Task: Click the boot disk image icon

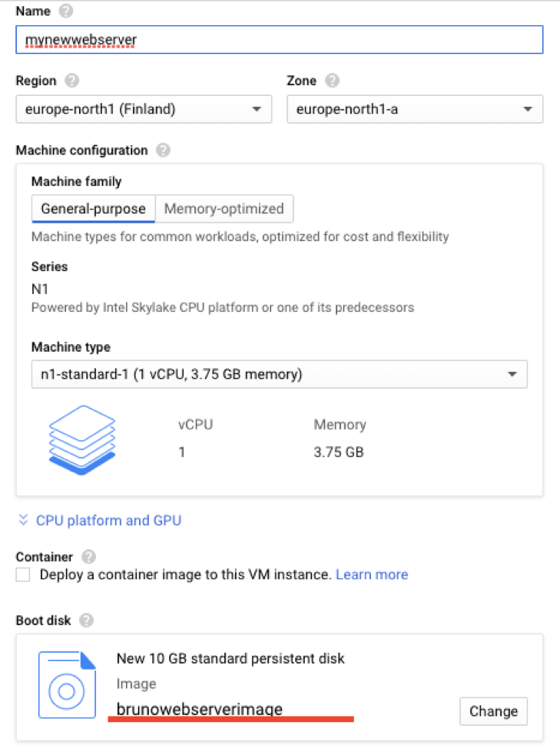Action: coord(67,684)
